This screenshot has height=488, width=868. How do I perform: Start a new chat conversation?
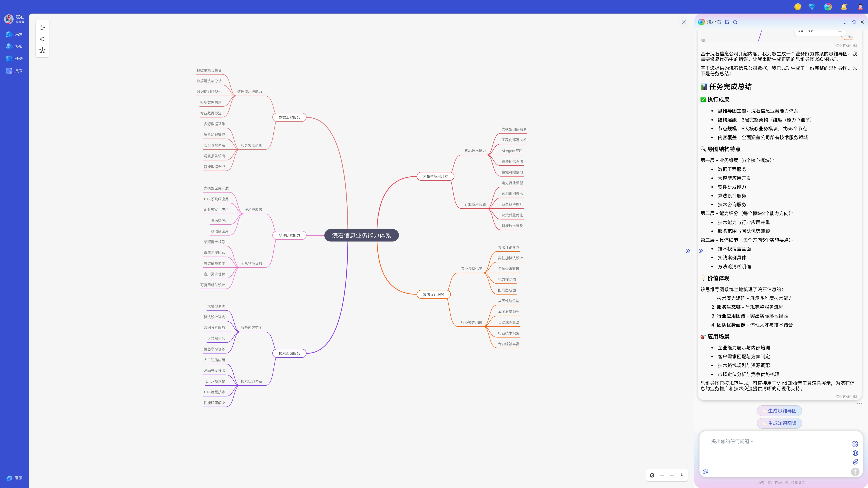coord(845,22)
